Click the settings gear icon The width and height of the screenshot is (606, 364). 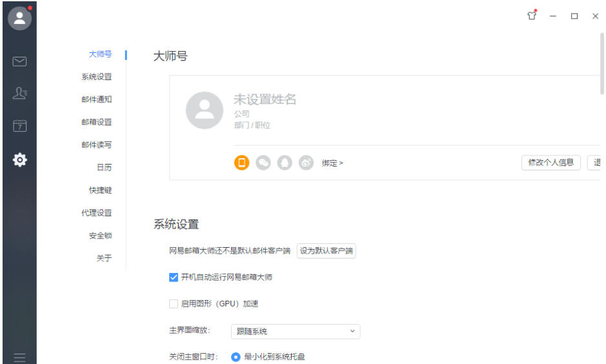tap(19, 159)
